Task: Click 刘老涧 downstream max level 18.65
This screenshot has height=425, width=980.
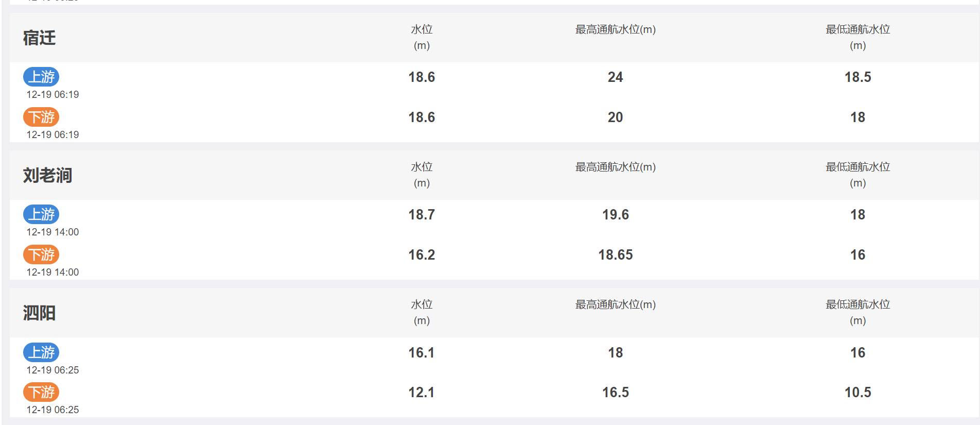Action: [615, 255]
